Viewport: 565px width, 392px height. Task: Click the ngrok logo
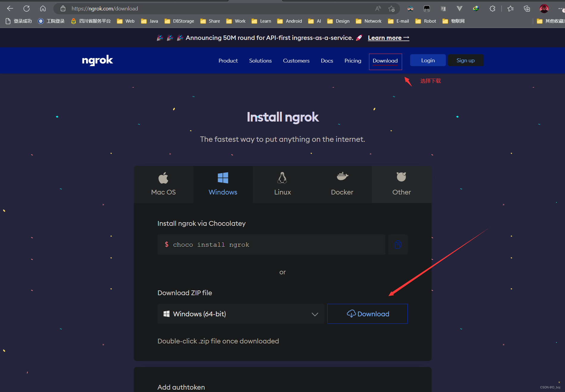pos(97,60)
